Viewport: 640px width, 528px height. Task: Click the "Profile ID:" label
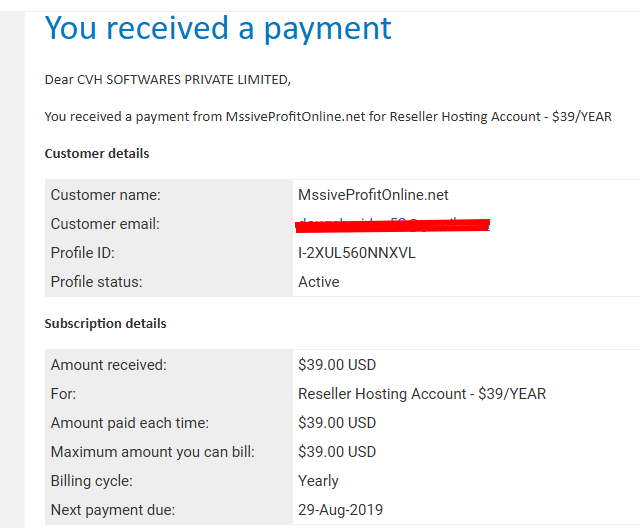[x=82, y=253]
